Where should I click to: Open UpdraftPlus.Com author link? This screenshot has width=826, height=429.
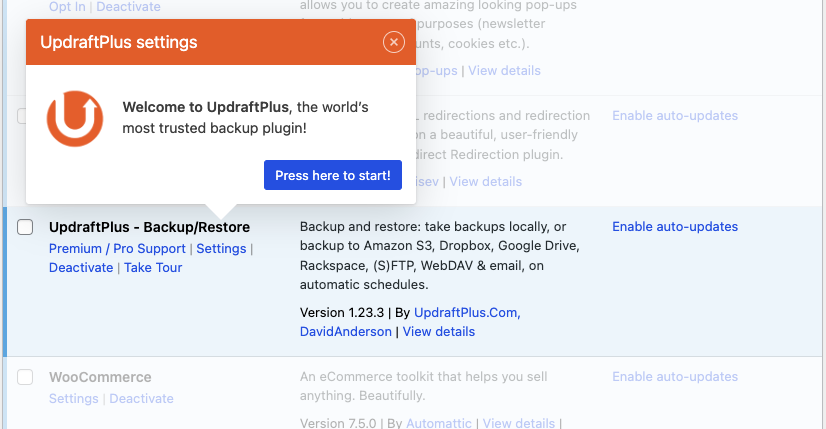click(x=467, y=313)
